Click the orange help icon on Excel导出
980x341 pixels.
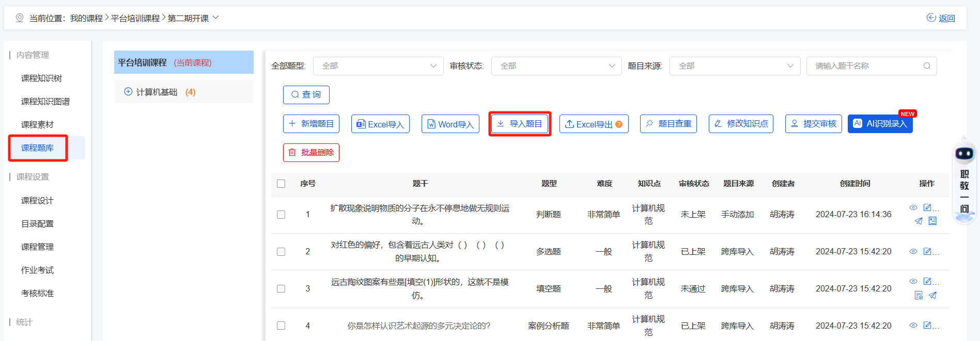pyautogui.click(x=619, y=124)
